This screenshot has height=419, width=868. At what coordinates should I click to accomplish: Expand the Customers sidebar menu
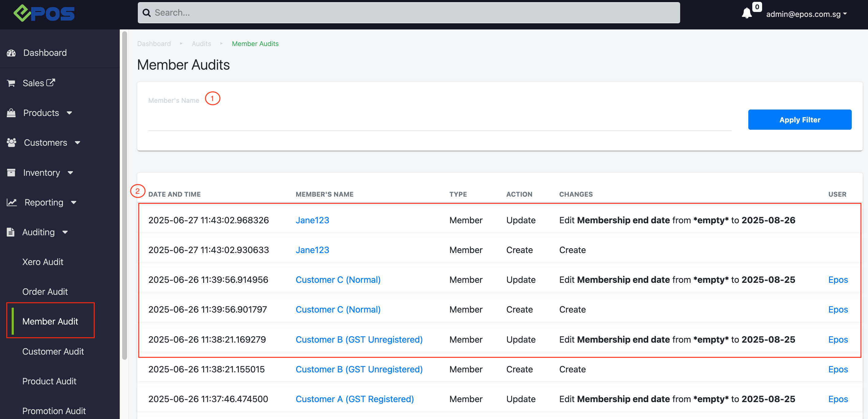pos(45,143)
